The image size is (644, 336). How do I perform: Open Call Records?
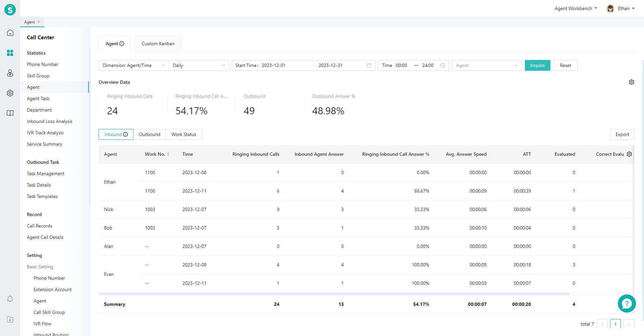[x=40, y=226]
